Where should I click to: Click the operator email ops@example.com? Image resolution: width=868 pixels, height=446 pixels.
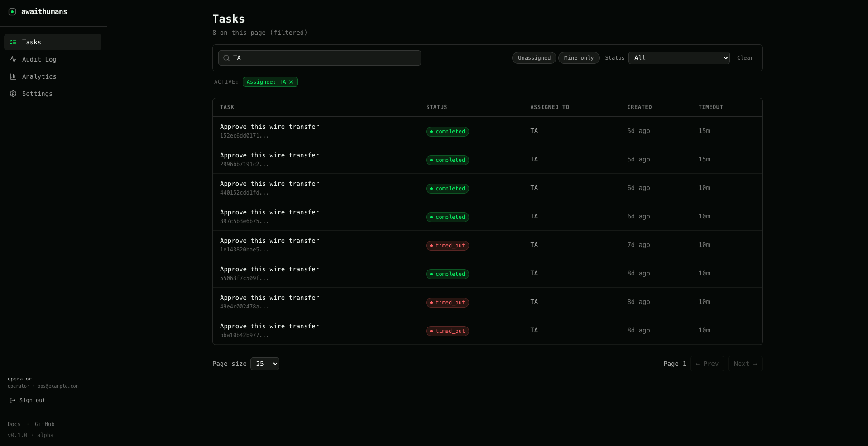58,386
